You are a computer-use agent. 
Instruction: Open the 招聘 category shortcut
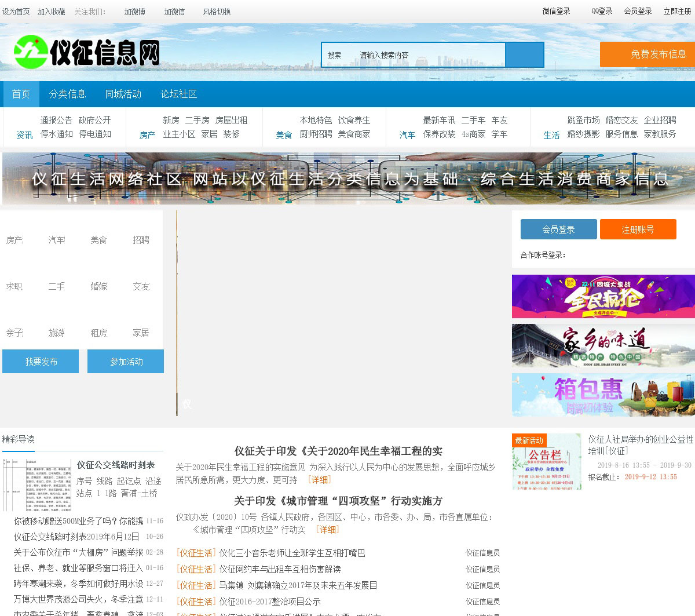point(141,240)
